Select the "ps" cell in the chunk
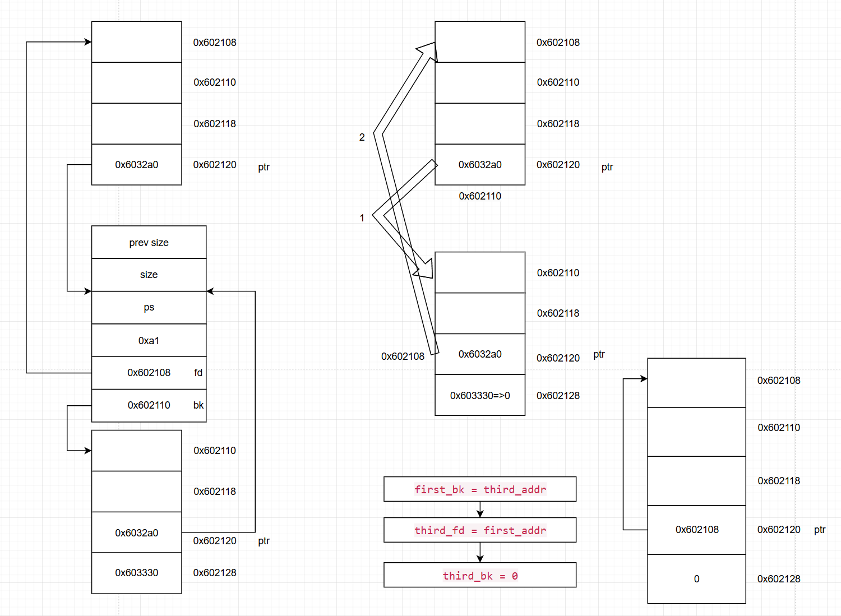This screenshot has height=616, width=841. pyautogui.click(x=149, y=307)
